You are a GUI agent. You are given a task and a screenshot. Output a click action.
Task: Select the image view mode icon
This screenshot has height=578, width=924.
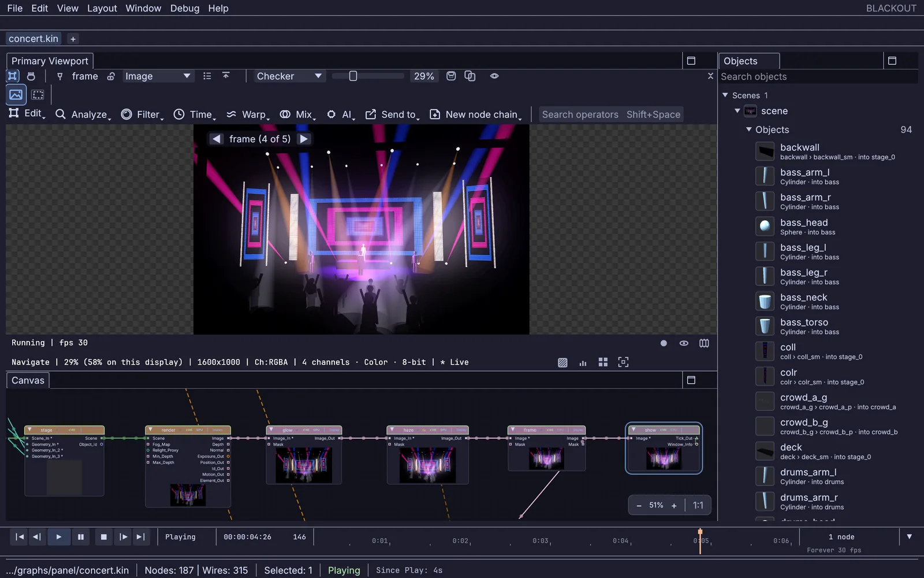[16, 94]
